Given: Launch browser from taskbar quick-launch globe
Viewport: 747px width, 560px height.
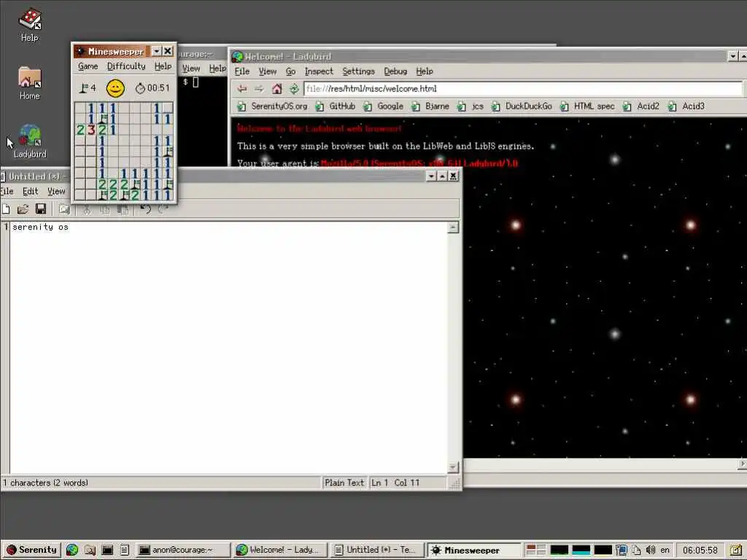Looking at the screenshot, I should coord(72,550).
